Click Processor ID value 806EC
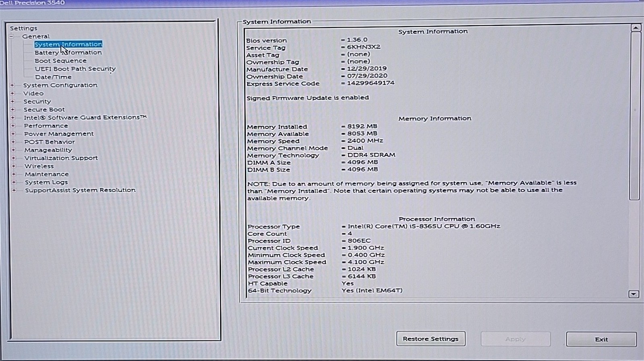The height and width of the screenshot is (361, 644). click(359, 241)
